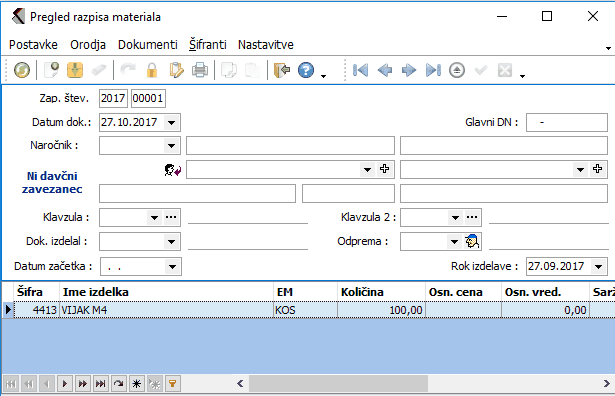Click the new document icon
The height and width of the screenshot is (396, 615).
pos(51,70)
